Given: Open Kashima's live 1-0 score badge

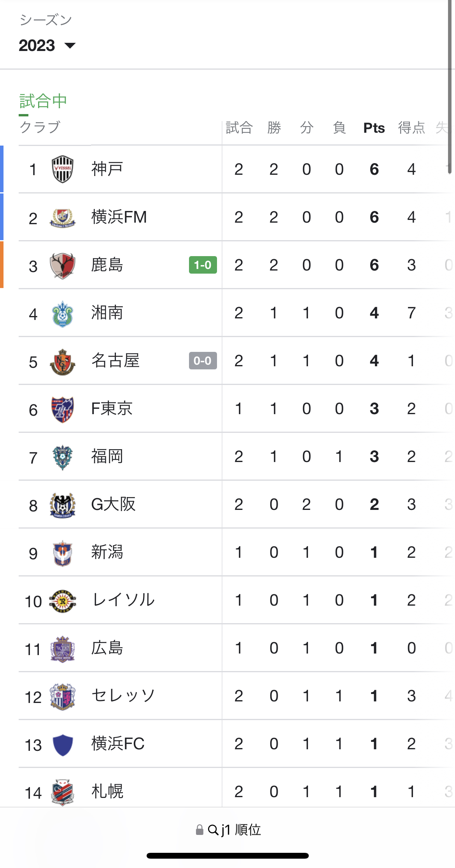Looking at the screenshot, I should (x=203, y=265).
